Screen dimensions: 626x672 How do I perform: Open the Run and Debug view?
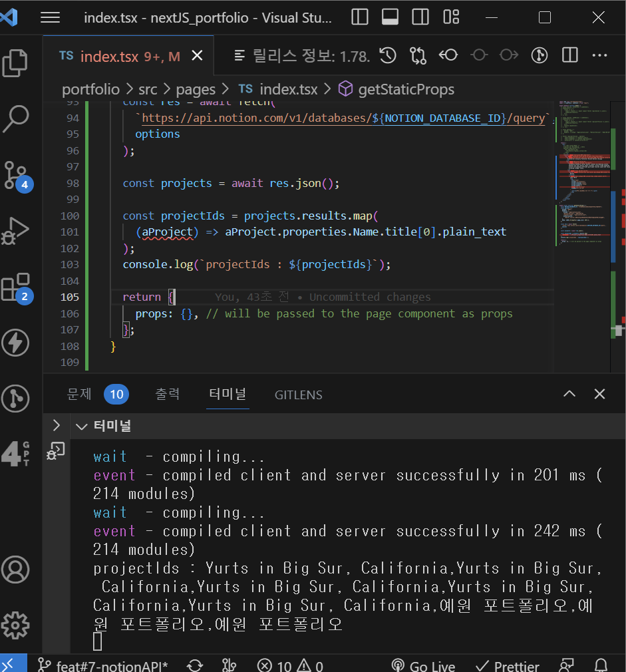(15, 230)
